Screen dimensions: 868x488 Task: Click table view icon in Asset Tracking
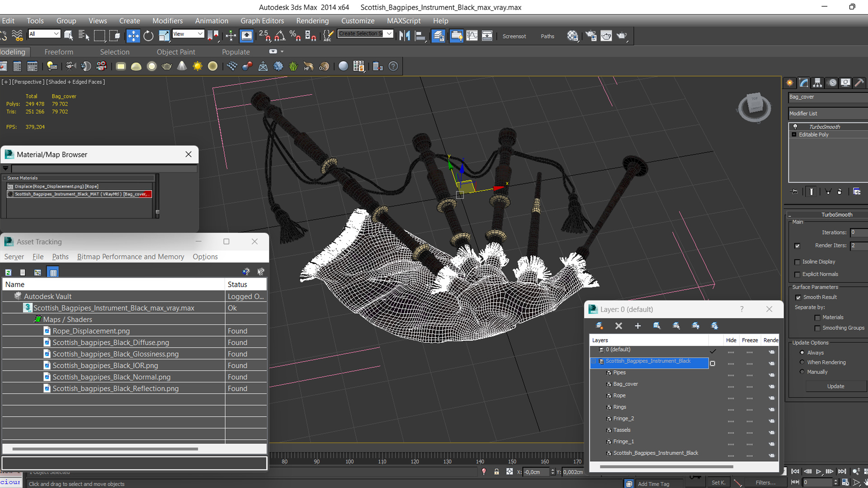(x=53, y=272)
